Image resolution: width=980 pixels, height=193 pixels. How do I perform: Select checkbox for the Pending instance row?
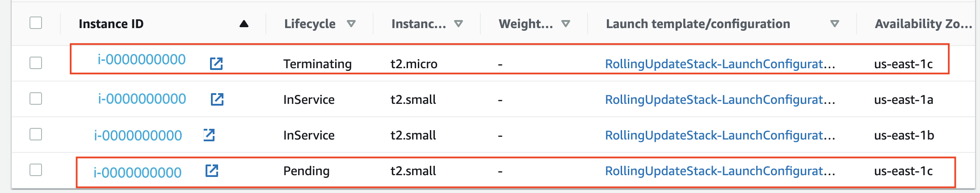click(36, 170)
